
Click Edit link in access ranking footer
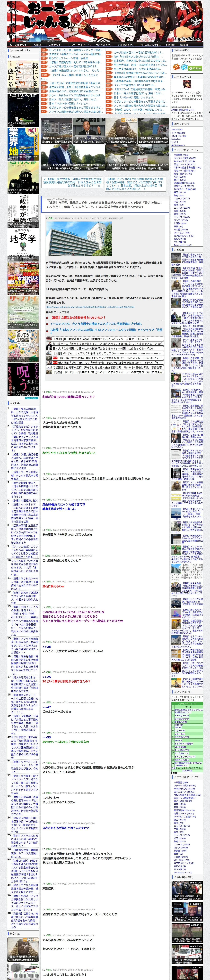[x=173, y=768]
